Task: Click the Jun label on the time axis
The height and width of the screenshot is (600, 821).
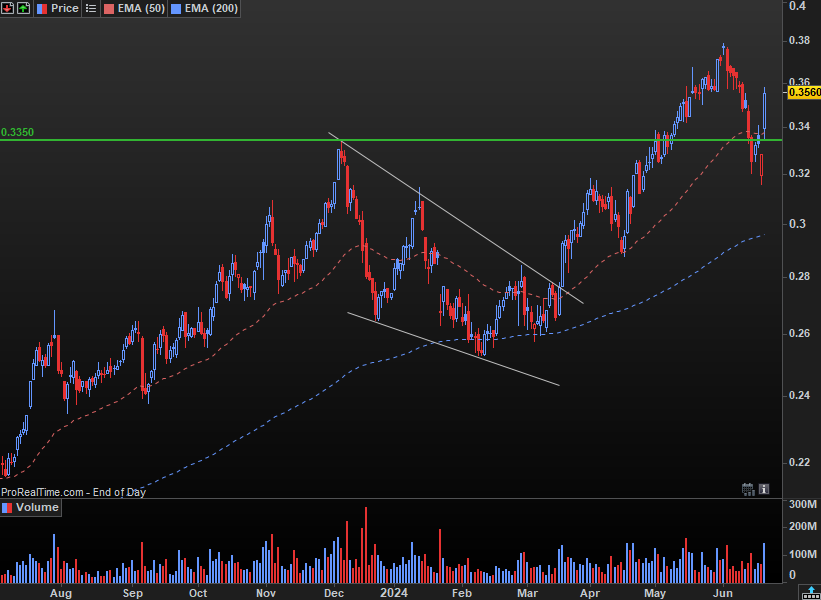Action: (724, 593)
